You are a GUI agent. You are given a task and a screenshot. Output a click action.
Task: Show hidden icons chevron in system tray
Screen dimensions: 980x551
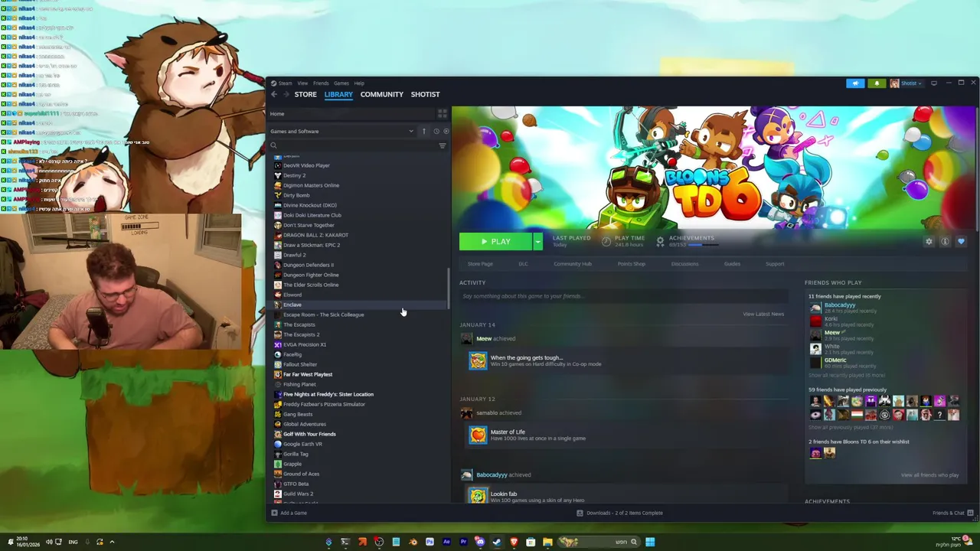[112, 542]
